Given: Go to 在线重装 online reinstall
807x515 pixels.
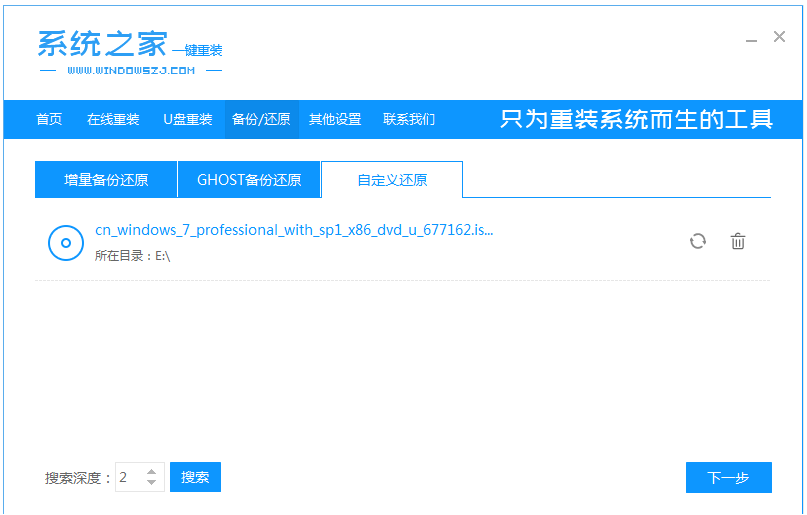Looking at the screenshot, I should (x=113, y=119).
